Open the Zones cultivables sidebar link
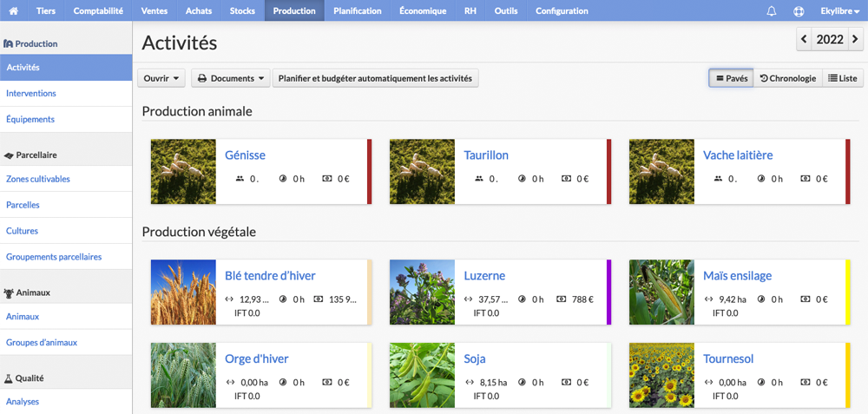This screenshot has width=868, height=414. (38, 179)
